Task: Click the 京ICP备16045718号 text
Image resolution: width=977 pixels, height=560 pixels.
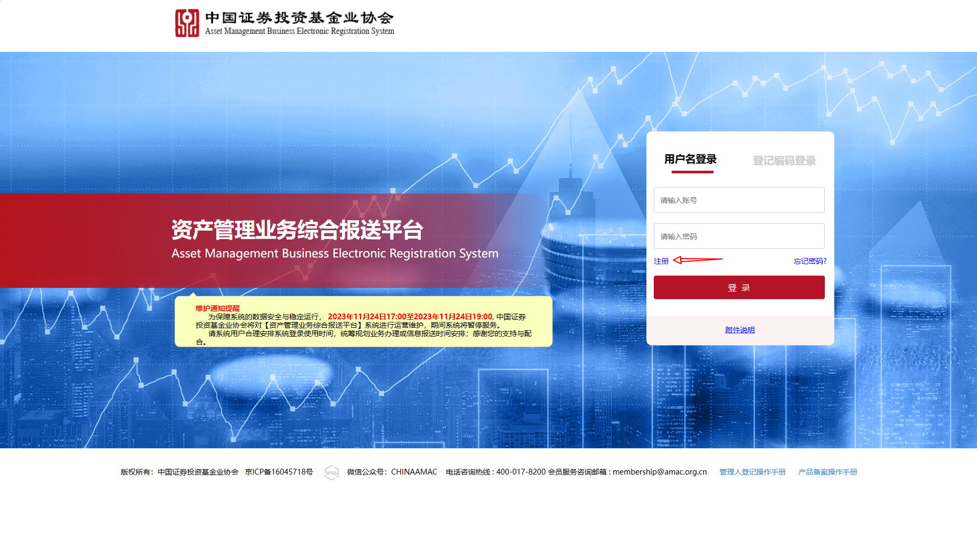Action: (279, 472)
